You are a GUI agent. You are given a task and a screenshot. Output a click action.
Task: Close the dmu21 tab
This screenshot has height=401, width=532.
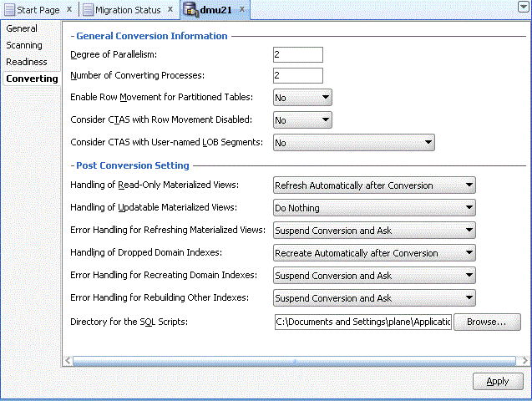[x=242, y=9]
